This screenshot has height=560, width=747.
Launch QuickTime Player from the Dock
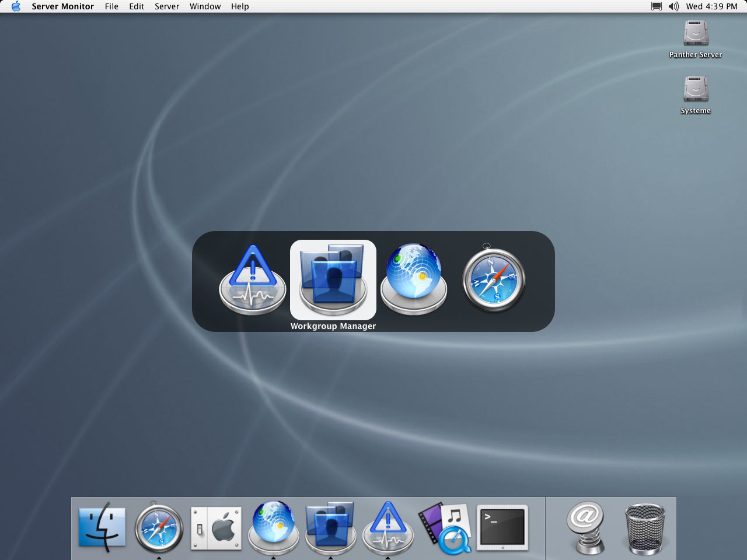[x=445, y=528]
